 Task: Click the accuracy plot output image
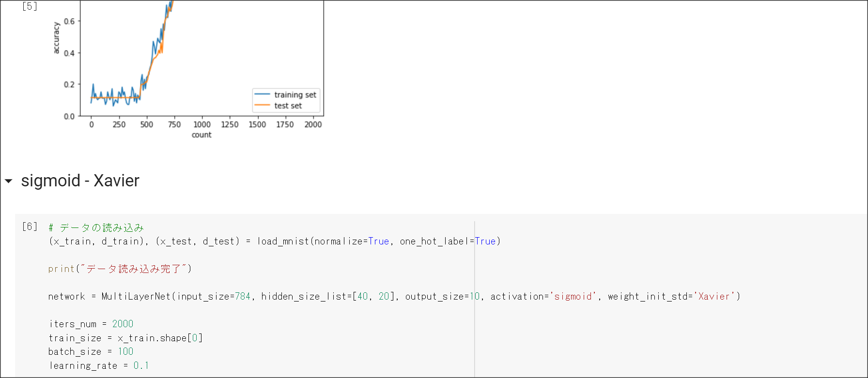point(187,70)
